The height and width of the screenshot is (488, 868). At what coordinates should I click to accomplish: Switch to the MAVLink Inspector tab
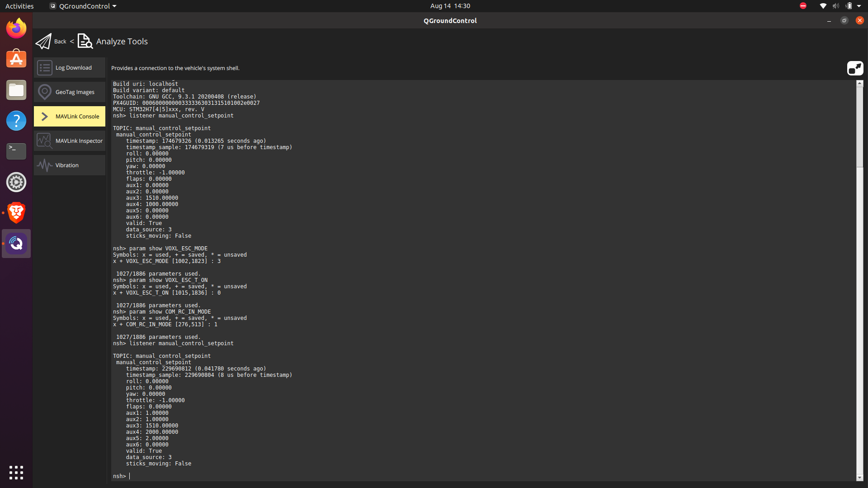70,141
